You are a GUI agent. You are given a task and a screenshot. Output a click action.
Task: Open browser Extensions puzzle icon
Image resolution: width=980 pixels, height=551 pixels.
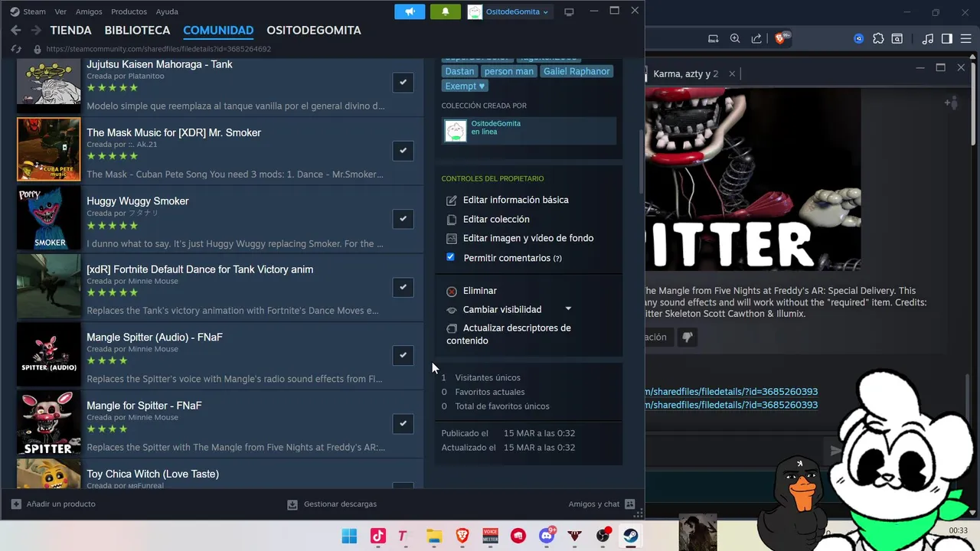pos(878,38)
